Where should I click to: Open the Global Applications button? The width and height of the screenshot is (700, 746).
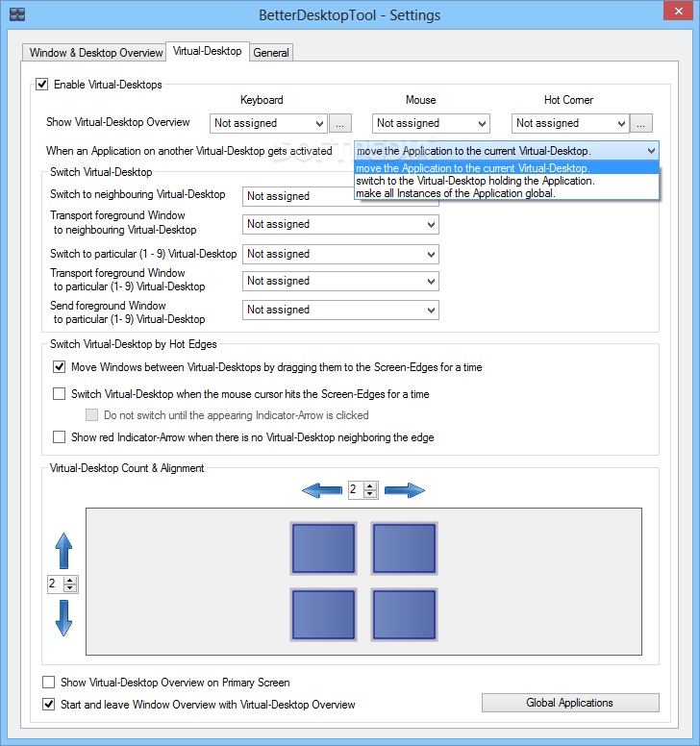(x=570, y=703)
